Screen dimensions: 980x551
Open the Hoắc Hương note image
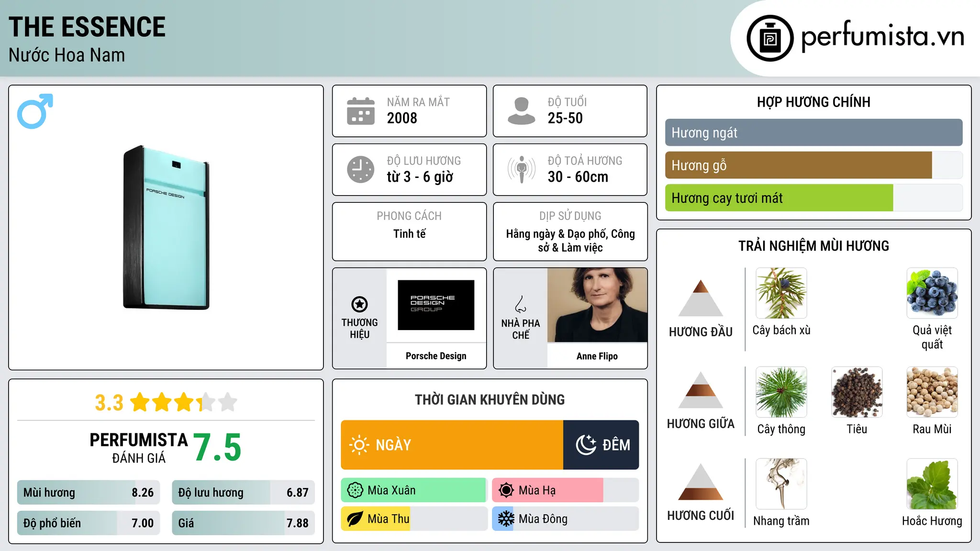[x=932, y=484]
